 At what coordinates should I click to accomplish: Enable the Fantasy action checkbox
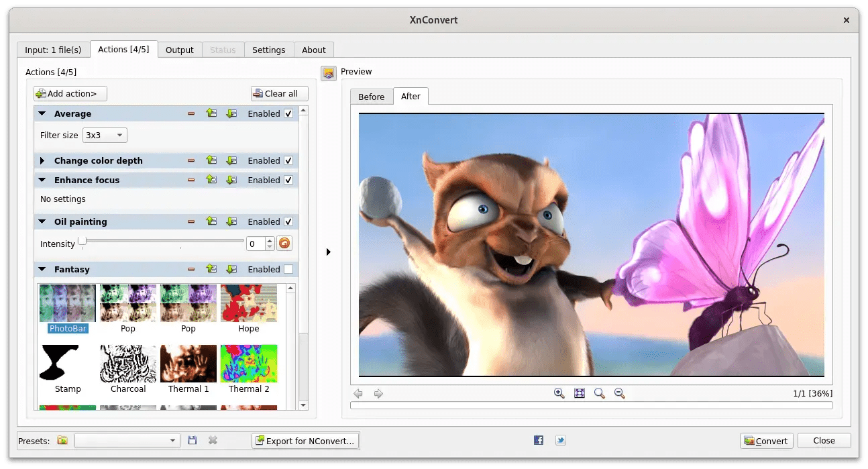[288, 270]
